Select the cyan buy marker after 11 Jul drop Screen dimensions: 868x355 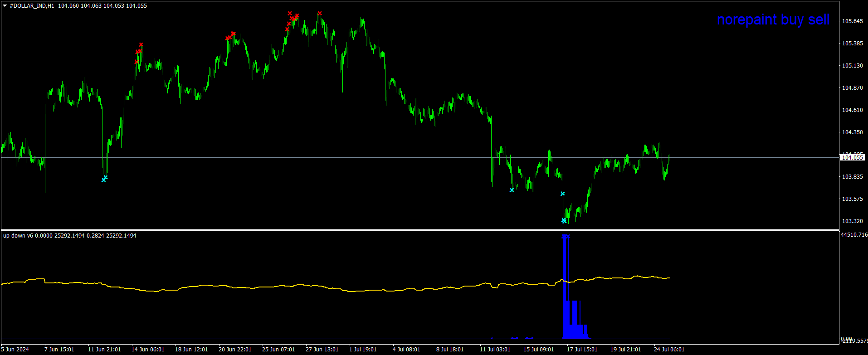[x=512, y=190]
